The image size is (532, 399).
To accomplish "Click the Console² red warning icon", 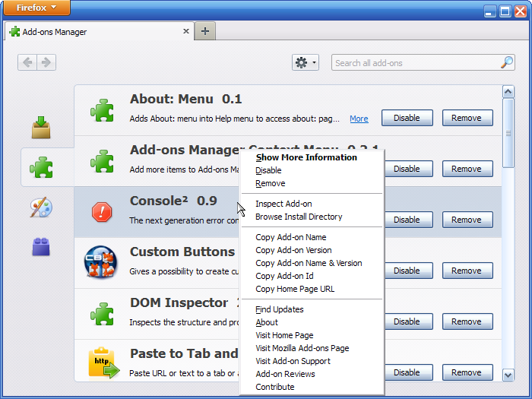I will 102,212.
